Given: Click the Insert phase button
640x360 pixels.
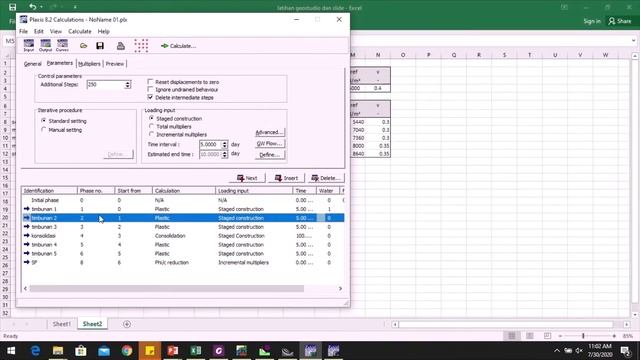Looking at the screenshot, I should coord(286,178).
